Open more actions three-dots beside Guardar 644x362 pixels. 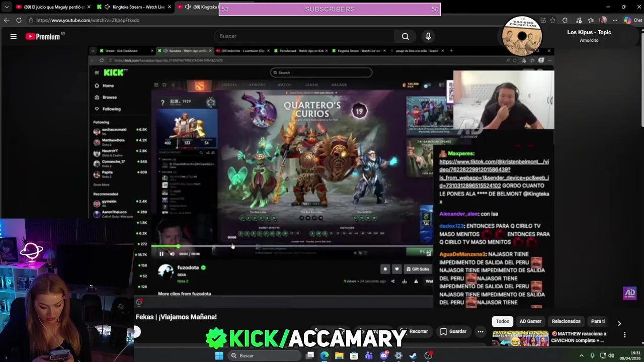(x=480, y=331)
